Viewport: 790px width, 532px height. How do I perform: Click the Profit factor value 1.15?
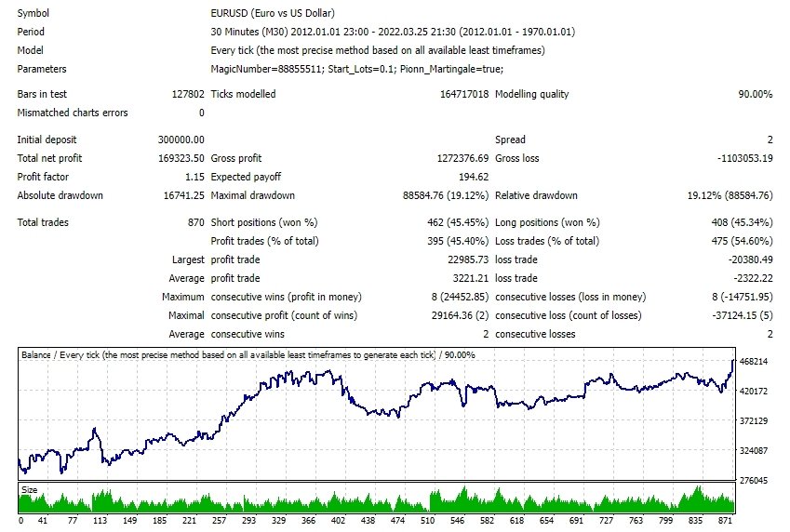tap(194, 178)
